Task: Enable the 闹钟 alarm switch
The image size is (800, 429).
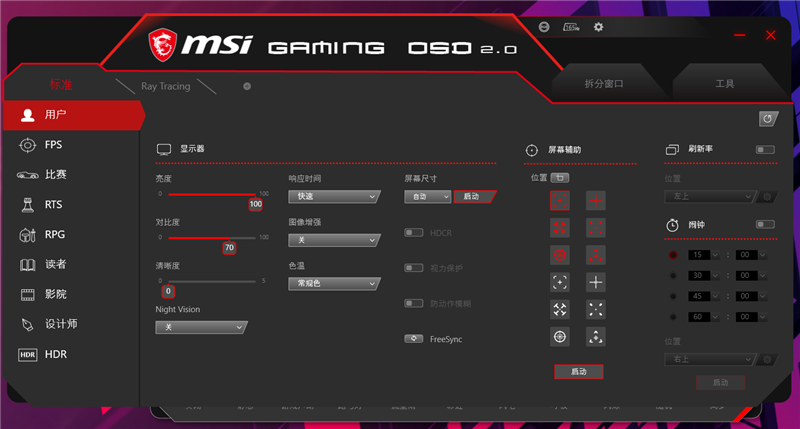Action: pos(765,224)
